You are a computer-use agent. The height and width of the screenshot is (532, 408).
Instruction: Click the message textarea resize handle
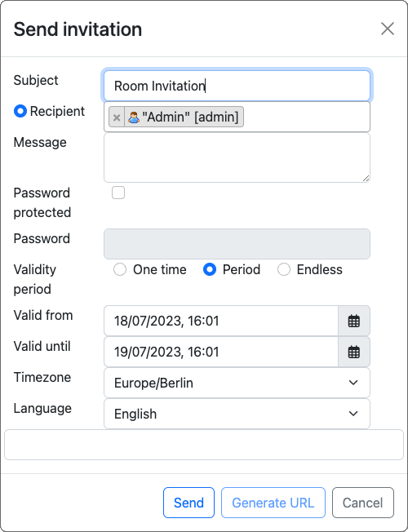click(x=366, y=179)
